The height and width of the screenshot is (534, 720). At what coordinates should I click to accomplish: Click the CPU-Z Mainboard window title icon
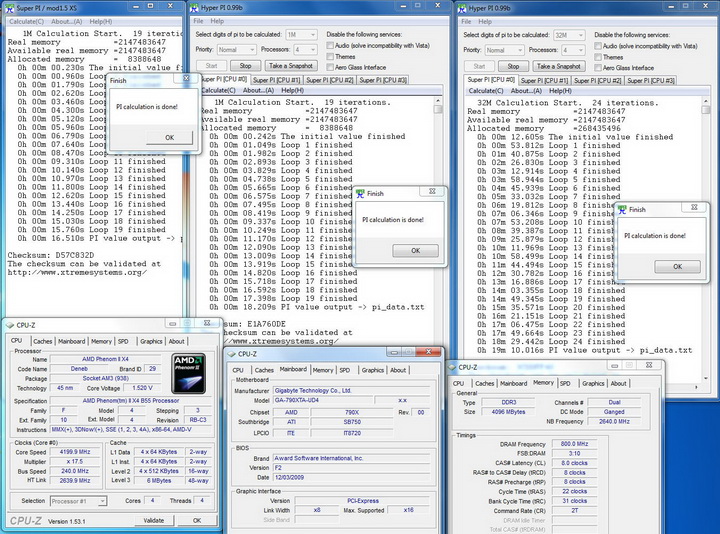[x=231, y=354]
